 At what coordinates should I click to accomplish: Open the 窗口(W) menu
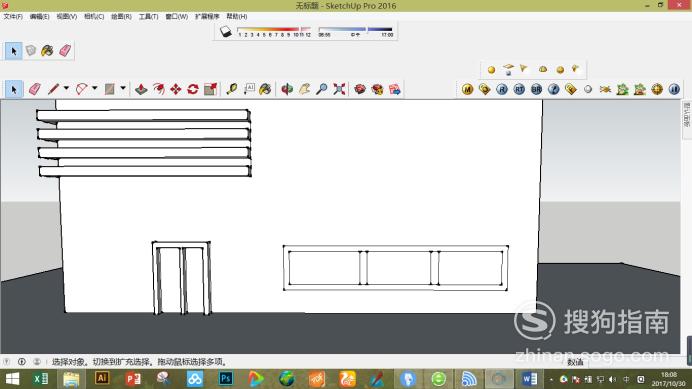tap(177, 16)
